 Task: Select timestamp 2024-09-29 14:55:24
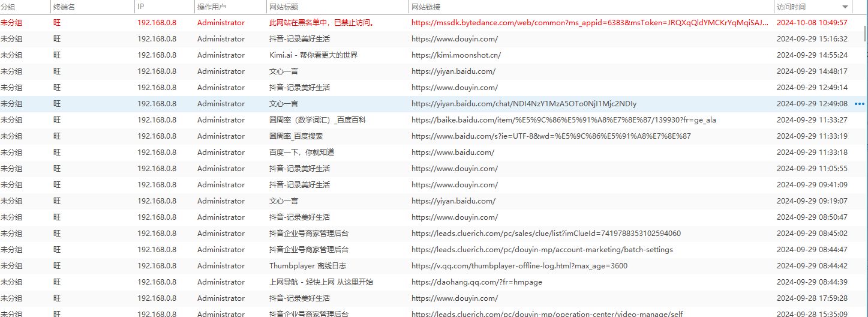(x=812, y=55)
